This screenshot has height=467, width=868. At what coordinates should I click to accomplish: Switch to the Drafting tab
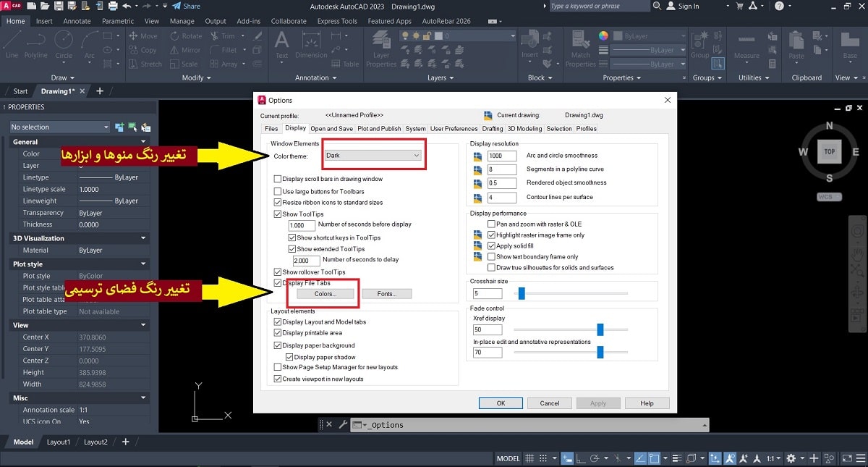tap(492, 129)
